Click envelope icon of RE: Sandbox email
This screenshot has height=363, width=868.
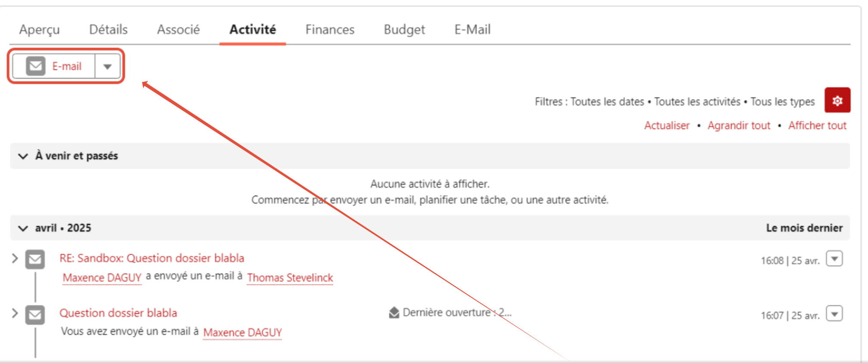pos(35,259)
